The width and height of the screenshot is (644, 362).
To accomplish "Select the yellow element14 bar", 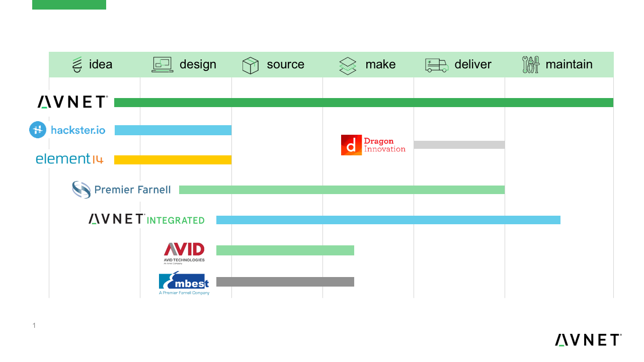I will pyautogui.click(x=173, y=160).
